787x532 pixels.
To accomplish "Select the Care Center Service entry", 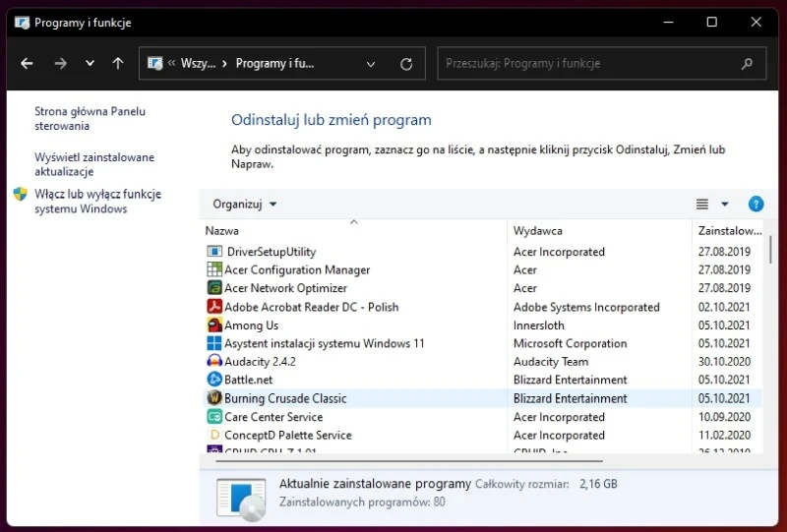I will tap(273, 417).
